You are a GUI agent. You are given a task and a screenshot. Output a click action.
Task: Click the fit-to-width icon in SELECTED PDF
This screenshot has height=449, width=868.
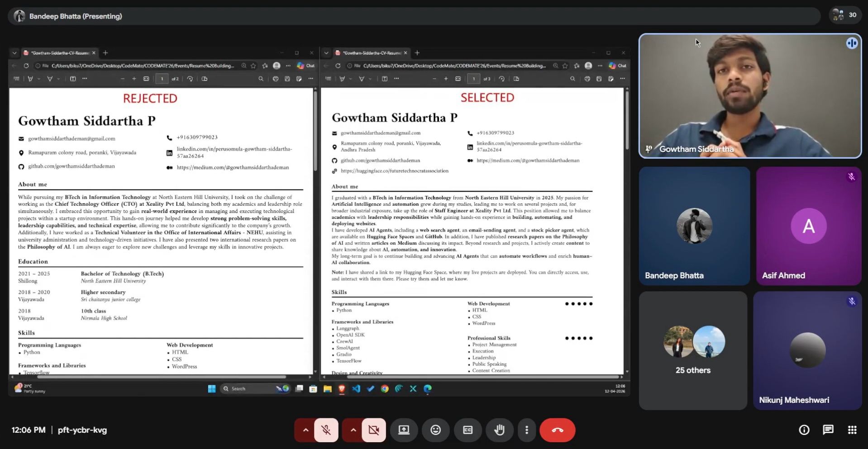click(x=458, y=79)
